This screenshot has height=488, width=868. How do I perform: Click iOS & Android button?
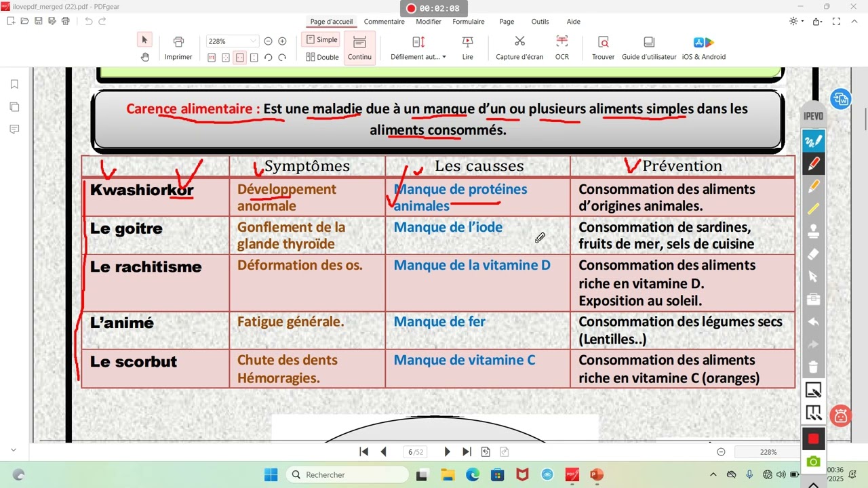(704, 48)
